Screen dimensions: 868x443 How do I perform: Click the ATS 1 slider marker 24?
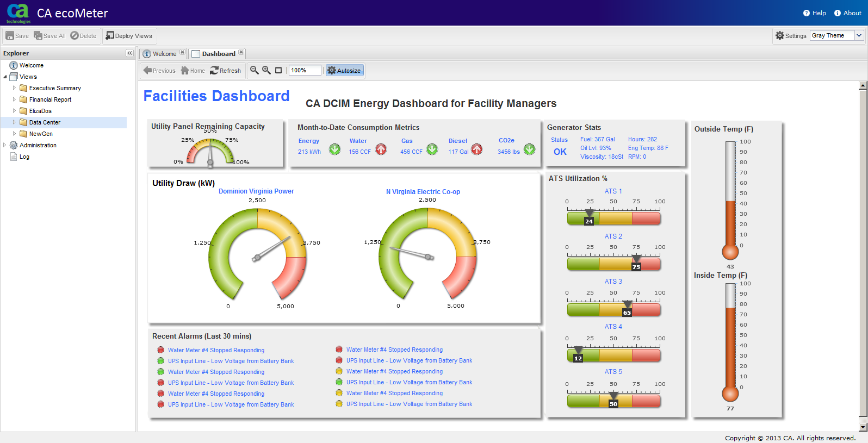(589, 217)
